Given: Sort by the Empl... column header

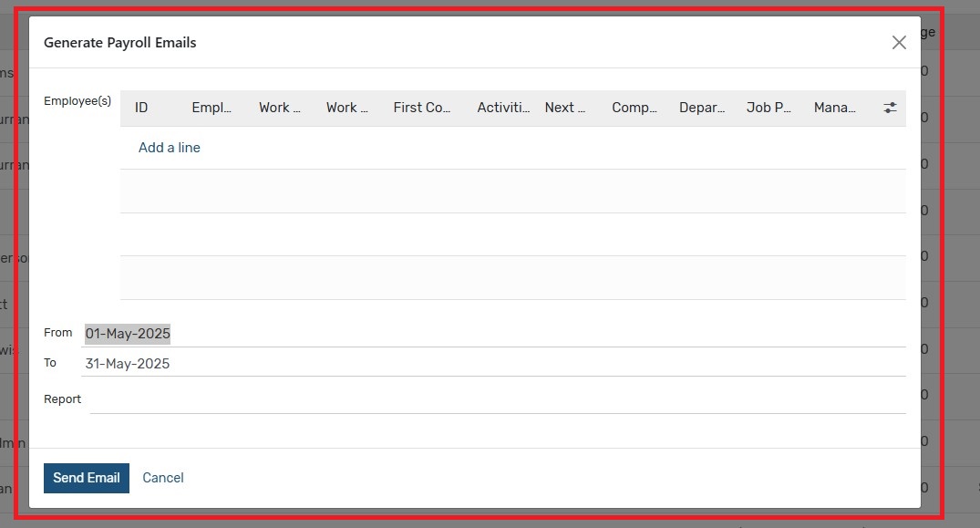Looking at the screenshot, I should click(211, 108).
